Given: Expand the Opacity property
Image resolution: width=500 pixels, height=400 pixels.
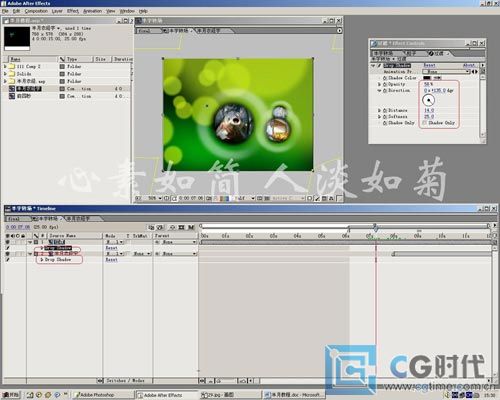Looking at the screenshot, I should click(x=379, y=84).
